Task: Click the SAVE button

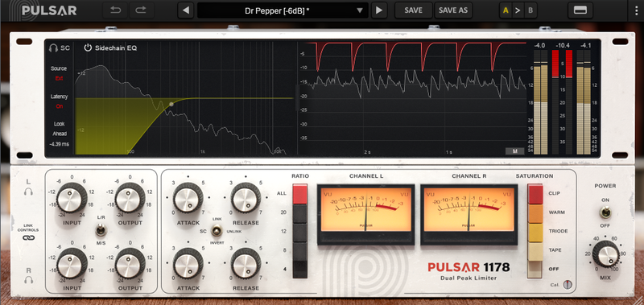Action: tap(413, 10)
